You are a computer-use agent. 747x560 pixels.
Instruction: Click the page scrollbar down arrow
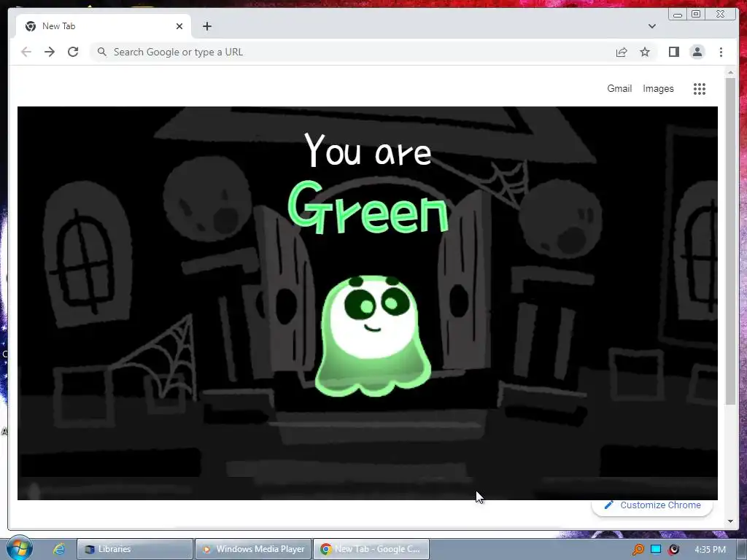[730, 521]
